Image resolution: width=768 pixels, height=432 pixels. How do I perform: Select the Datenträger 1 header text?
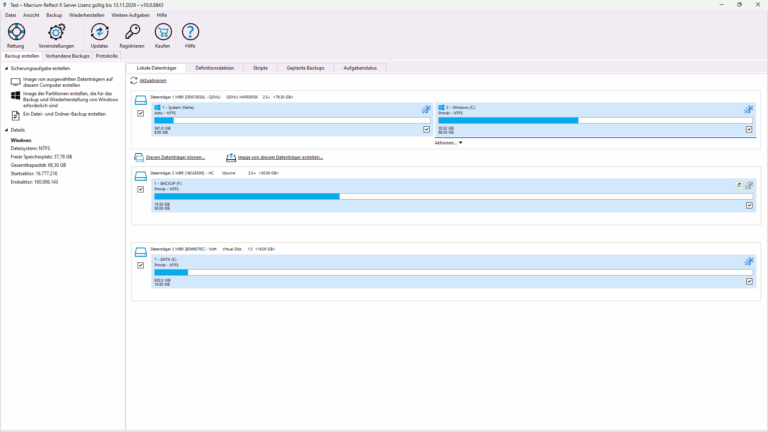(x=221, y=97)
